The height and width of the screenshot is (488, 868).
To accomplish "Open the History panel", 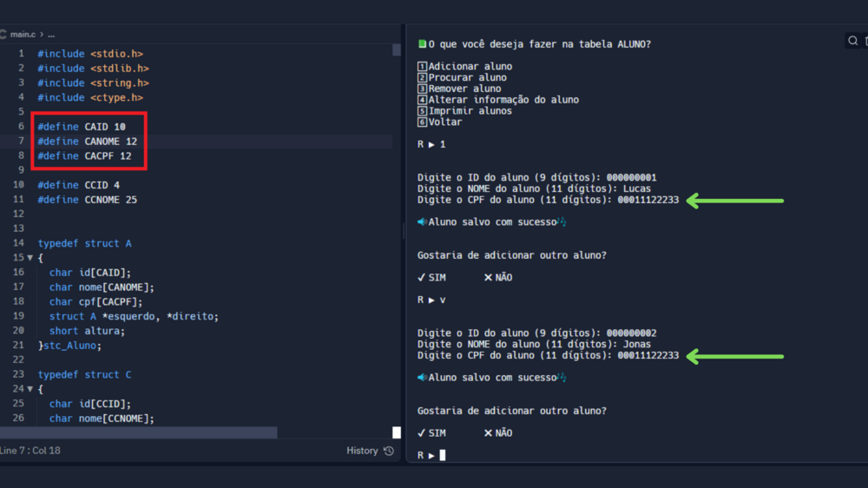I will click(x=362, y=451).
